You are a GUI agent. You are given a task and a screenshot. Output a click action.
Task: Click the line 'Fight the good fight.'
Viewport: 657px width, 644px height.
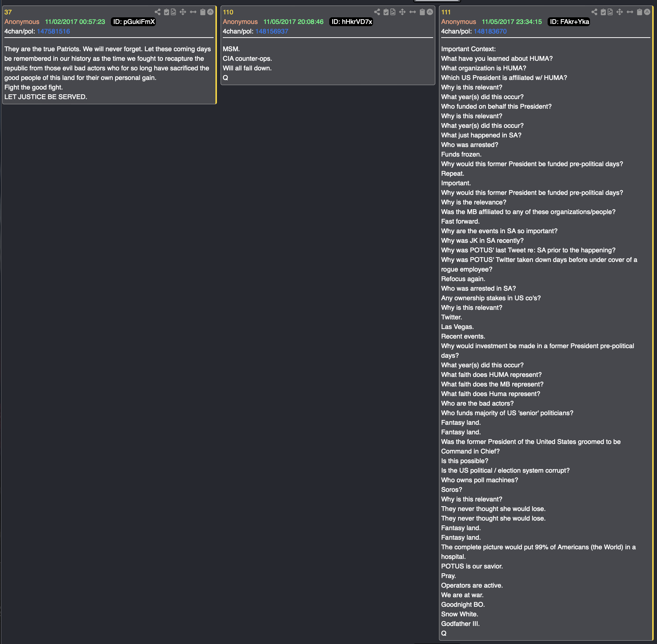34,87
